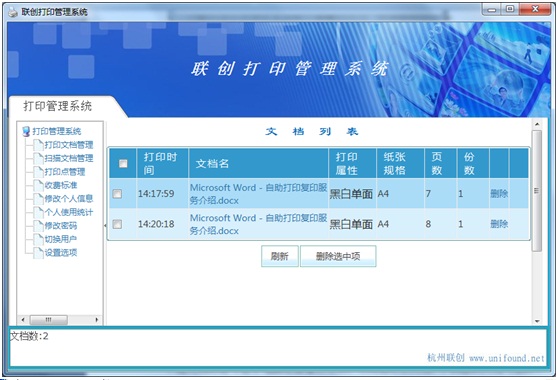Click the 删除选中项 button
The width and height of the screenshot is (557, 380).
(338, 256)
